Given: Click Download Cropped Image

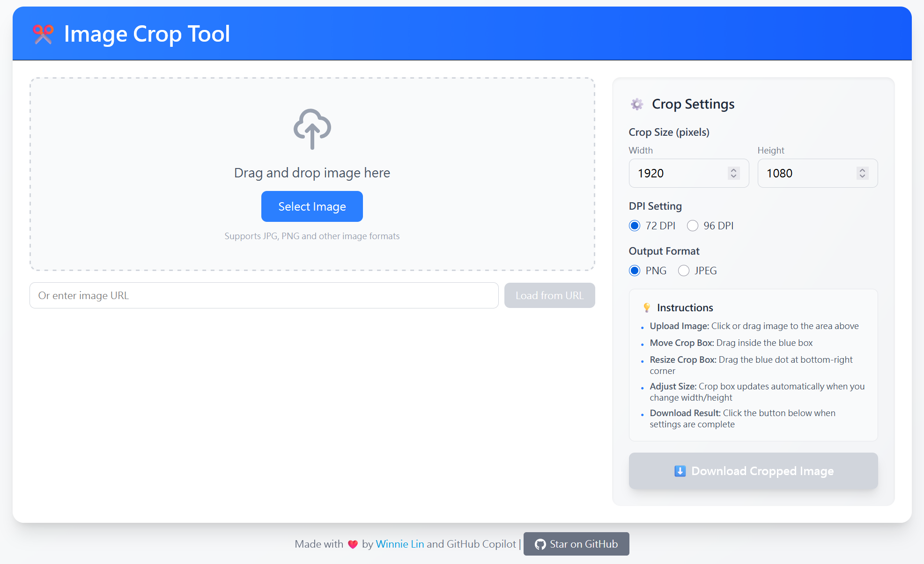Looking at the screenshot, I should click(753, 471).
